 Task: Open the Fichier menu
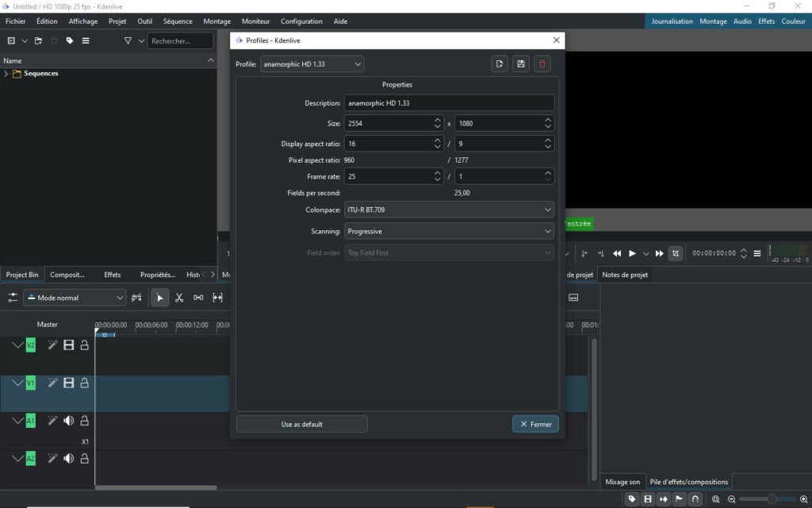coord(16,21)
